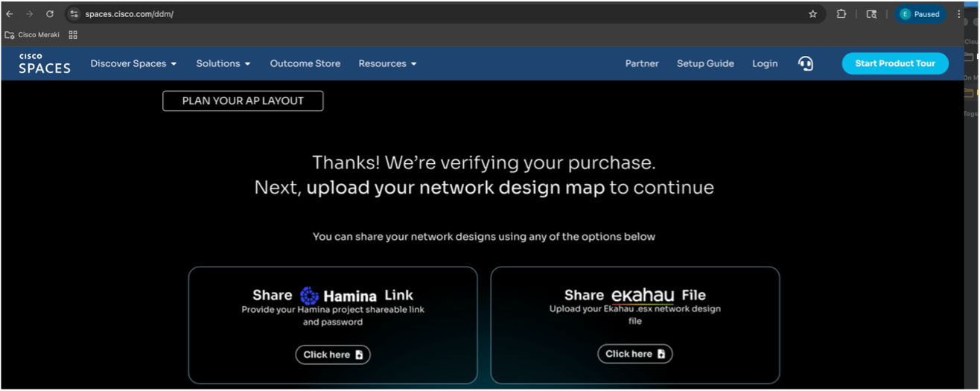Screen dimensions: 980x391
Task: Expand the Resources dropdown menu
Action: 387,63
